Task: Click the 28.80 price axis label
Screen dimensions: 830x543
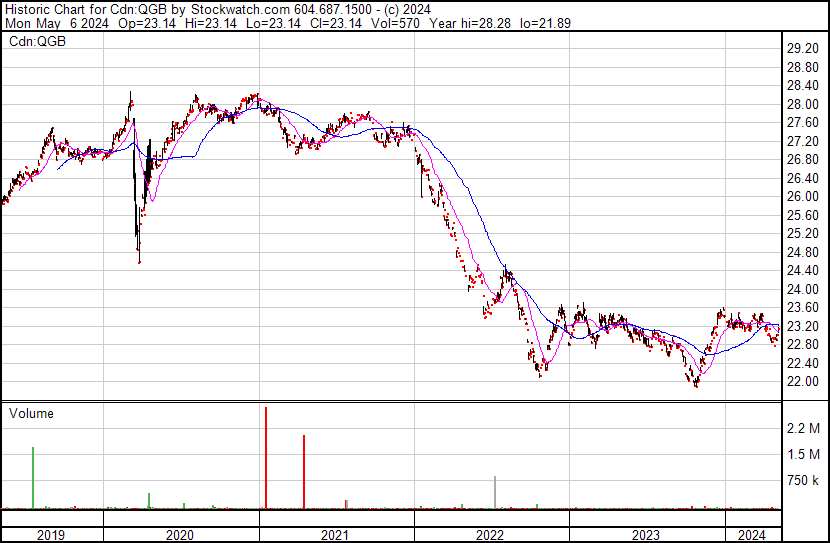Action: [802, 67]
